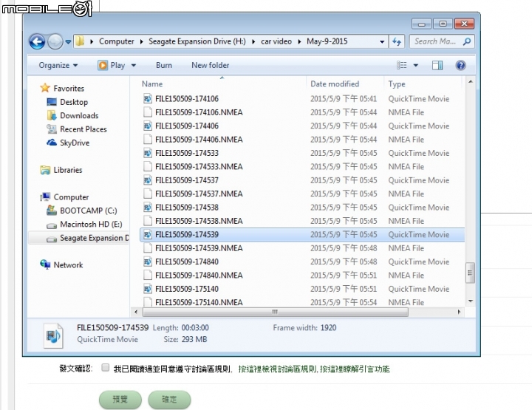Sort by the Date modified column header
This screenshot has height=410, width=532.
335,83
